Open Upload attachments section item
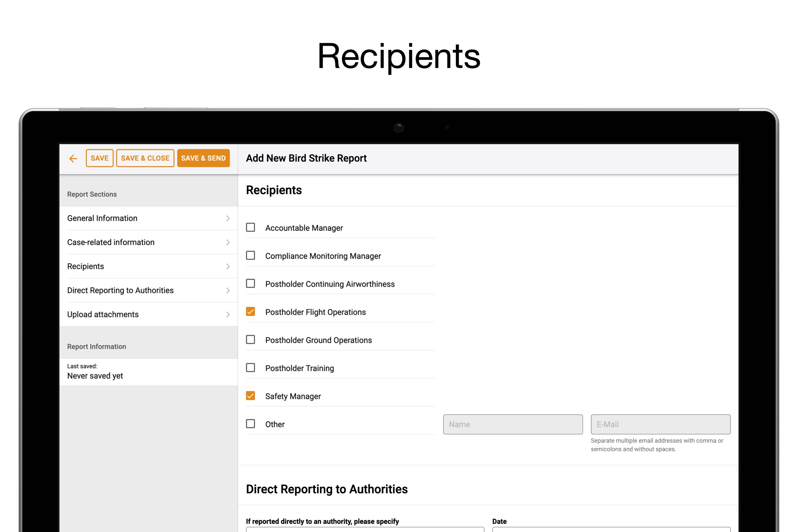This screenshot has height=532, width=798. pyautogui.click(x=103, y=315)
